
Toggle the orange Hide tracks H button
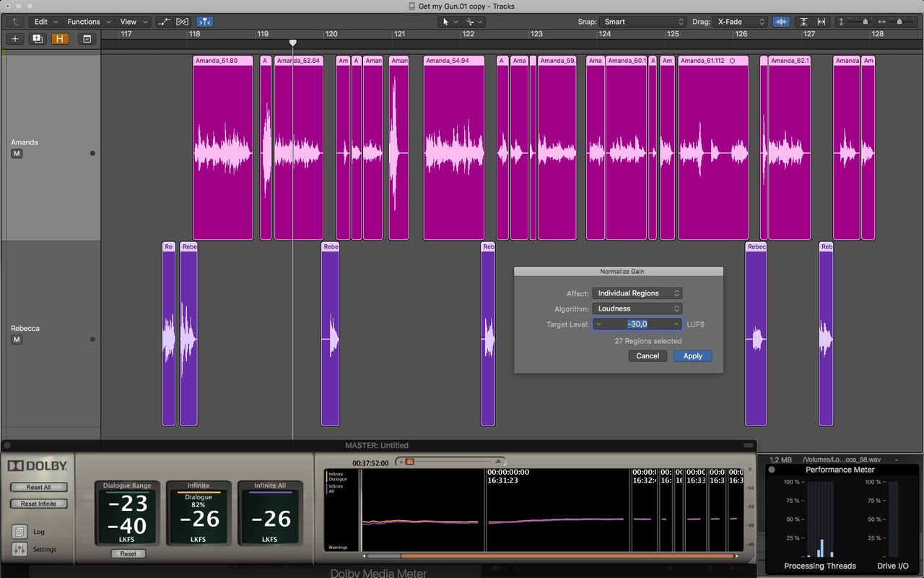(60, 39)
